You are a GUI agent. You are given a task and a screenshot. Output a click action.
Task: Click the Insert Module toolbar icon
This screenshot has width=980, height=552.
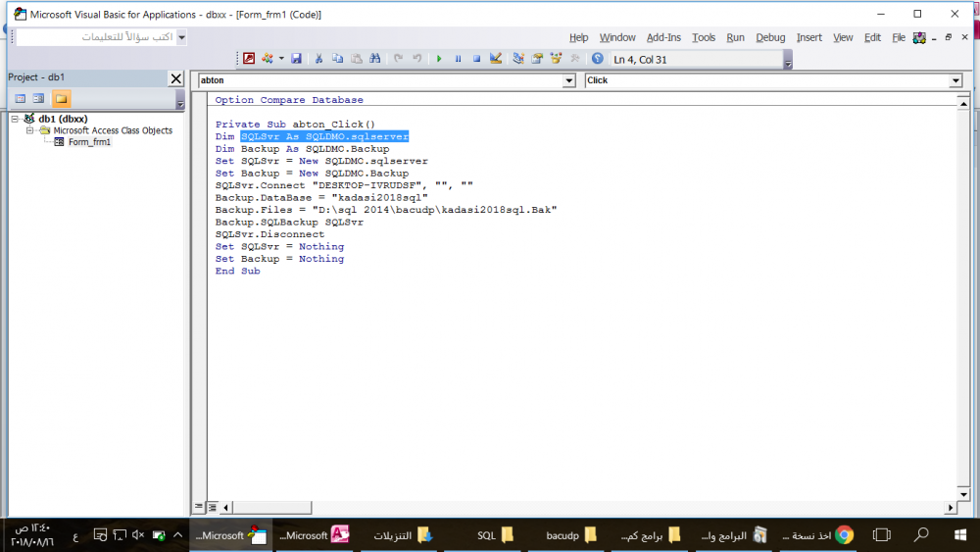click(x=268, y=59)
